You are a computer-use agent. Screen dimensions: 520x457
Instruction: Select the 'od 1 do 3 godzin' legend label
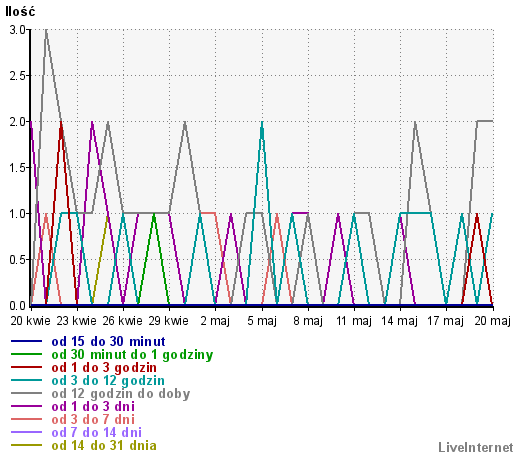click(x=104, y=368)
